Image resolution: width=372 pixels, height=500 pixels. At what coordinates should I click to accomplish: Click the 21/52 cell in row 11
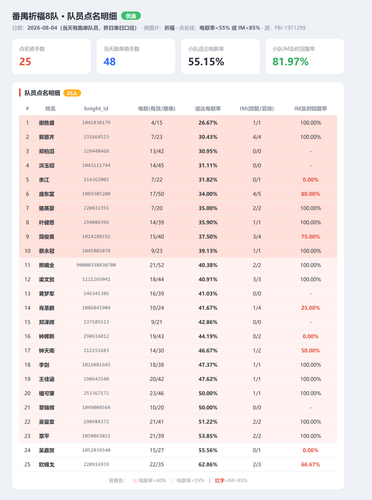pyautogui.click(x=157, y=265)
